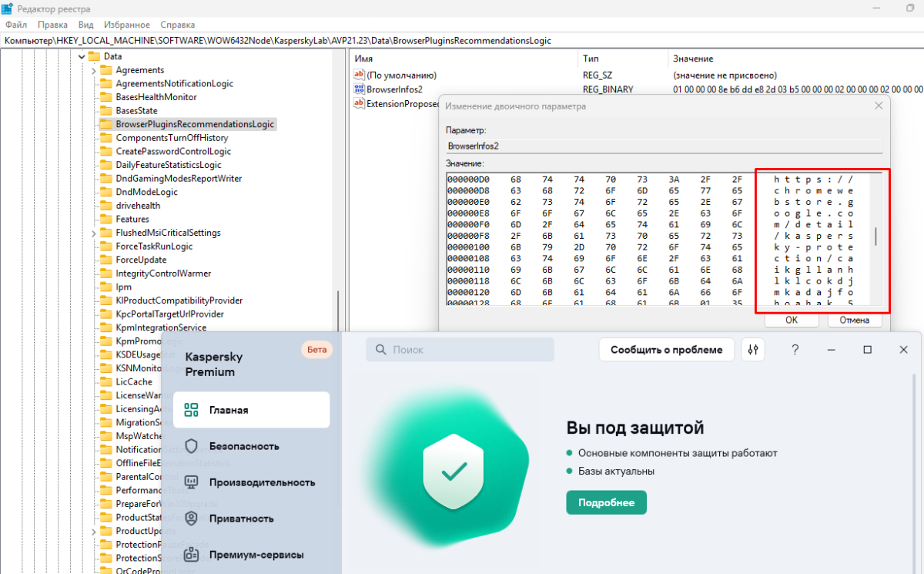Viewport: 924px width, 574px height.
Task: Collapse the Data key in registry tree
Action: click(x=81, y=56)
